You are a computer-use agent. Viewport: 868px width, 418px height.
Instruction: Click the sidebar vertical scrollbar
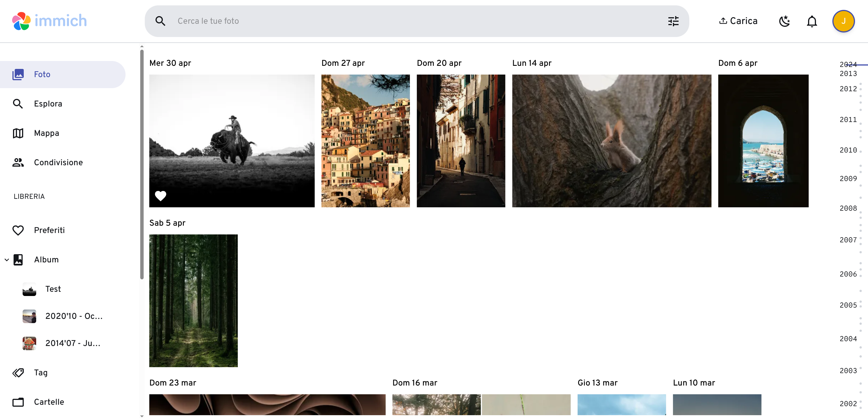(x=142, y=164)
